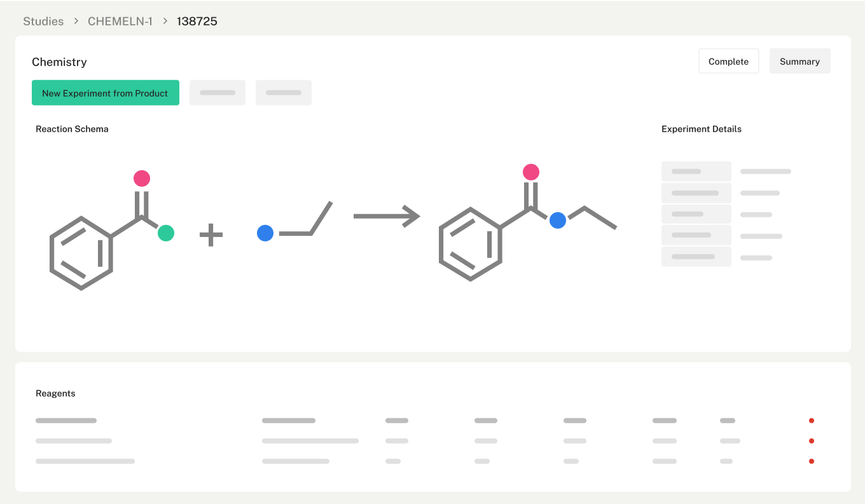865x504 pixels.
Task: Select green atom on the reactant molecule
Action: pyautogui.click(x=166, y=233)
